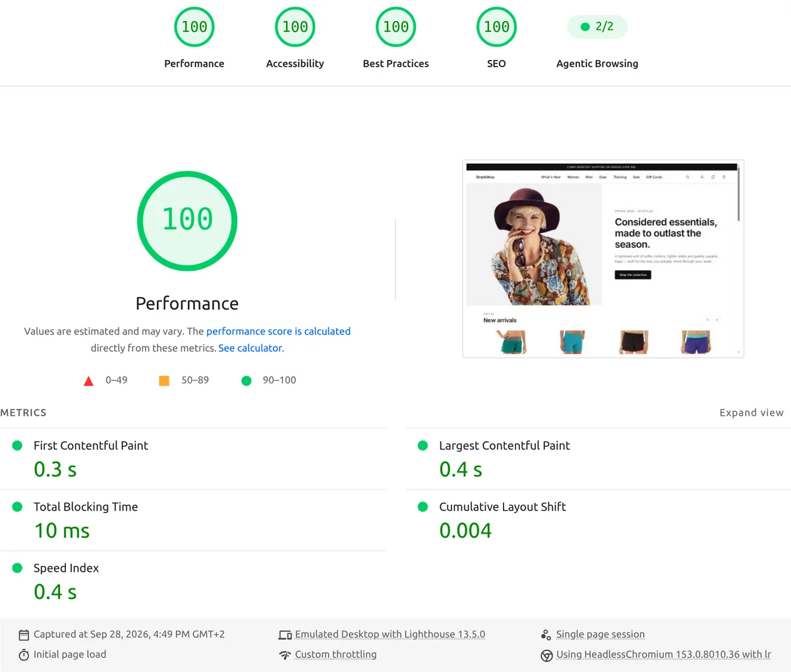Jump to the Accessibility category label
Image resolution: width=791 pixels, height=672 pixels.
295,63
